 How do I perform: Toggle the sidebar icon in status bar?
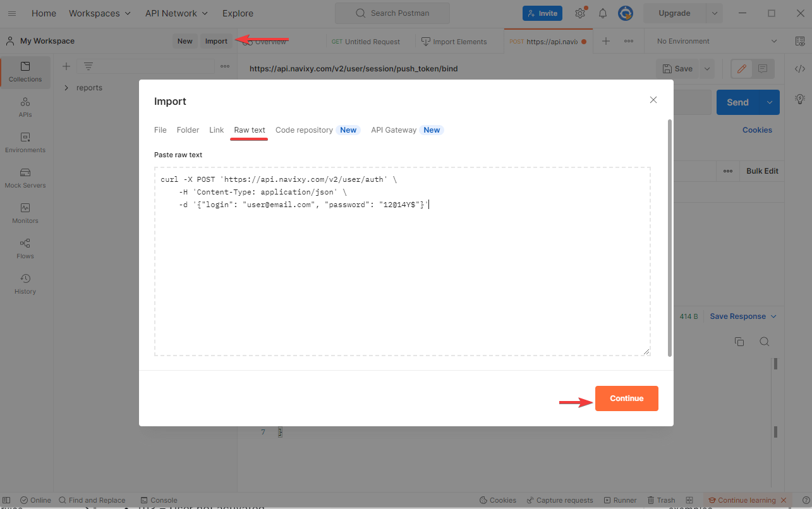click(x=6, y=500)
